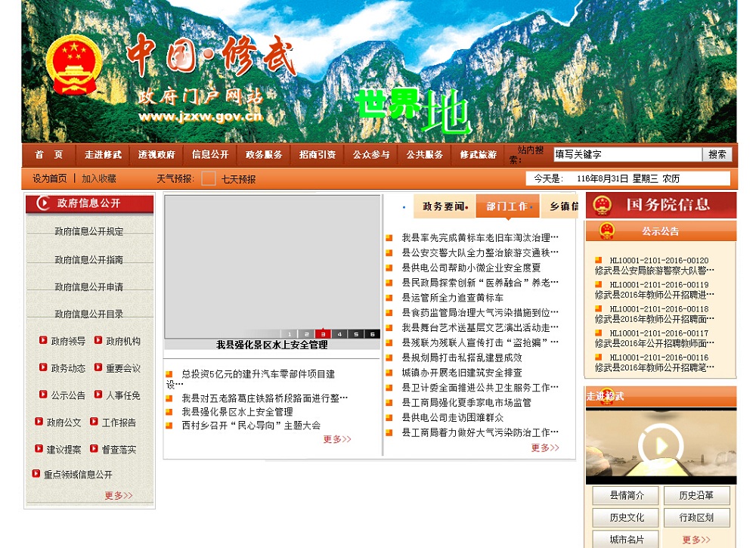Screen dimensions: 756x548
Task: Open the 公众参与 navigation menu
Action: [370, 155]
